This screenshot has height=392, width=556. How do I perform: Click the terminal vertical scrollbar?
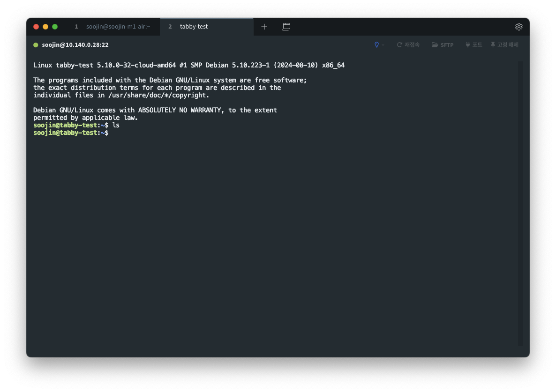[x=520, y=203]
